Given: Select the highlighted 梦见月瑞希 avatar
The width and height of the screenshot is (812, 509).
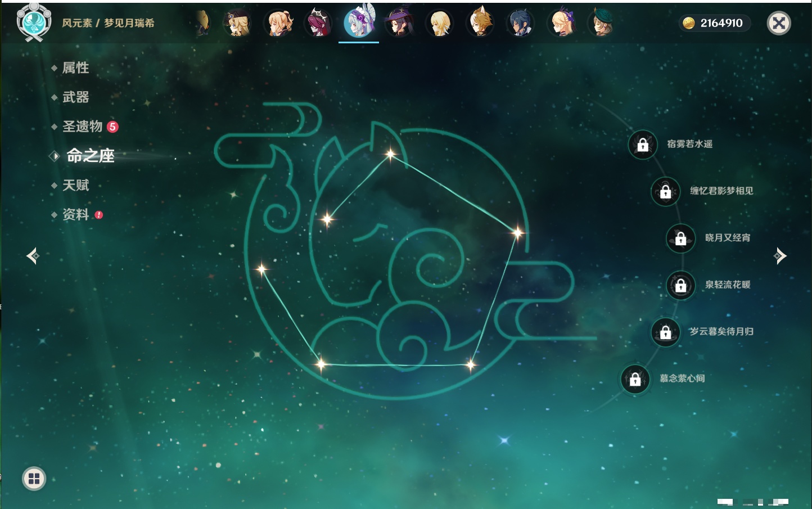Looking at the screenshot, I should [x=359, y=22].
